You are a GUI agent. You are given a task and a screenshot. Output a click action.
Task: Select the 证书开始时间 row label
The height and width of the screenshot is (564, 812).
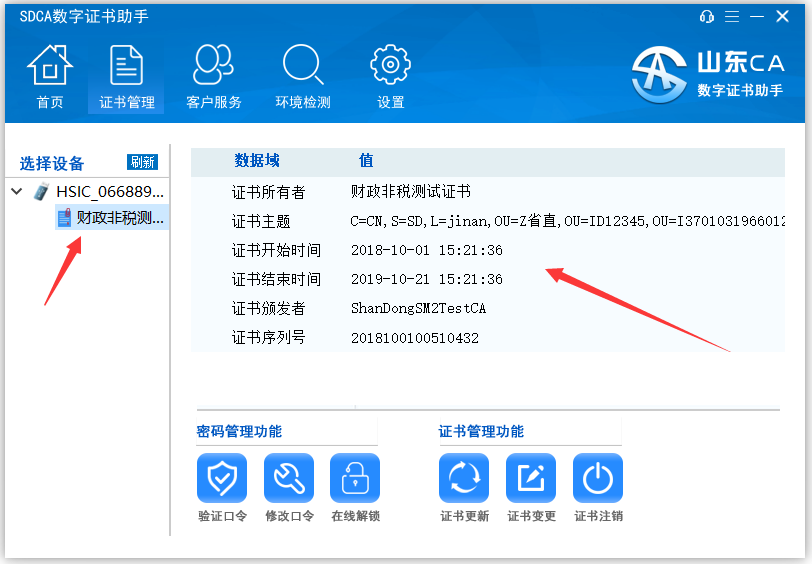point(276,251)
